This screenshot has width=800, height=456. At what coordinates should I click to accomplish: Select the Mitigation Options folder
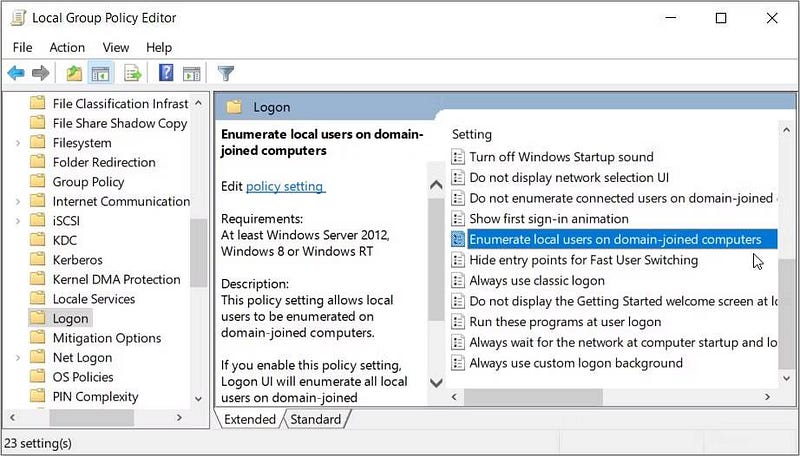[x=107, y=338]
